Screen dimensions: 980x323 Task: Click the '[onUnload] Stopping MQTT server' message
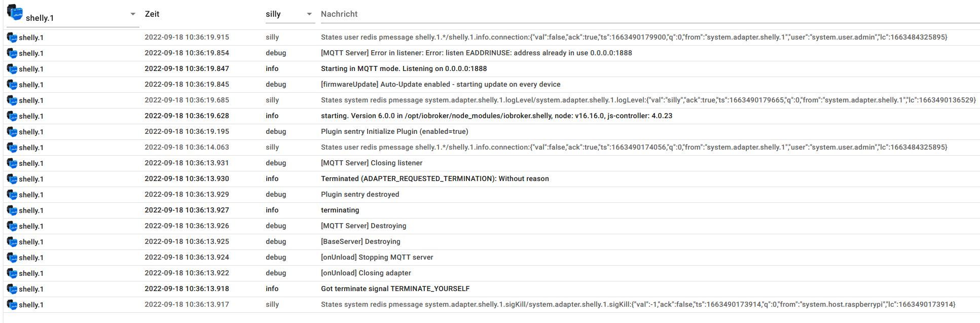pos(377,257)
